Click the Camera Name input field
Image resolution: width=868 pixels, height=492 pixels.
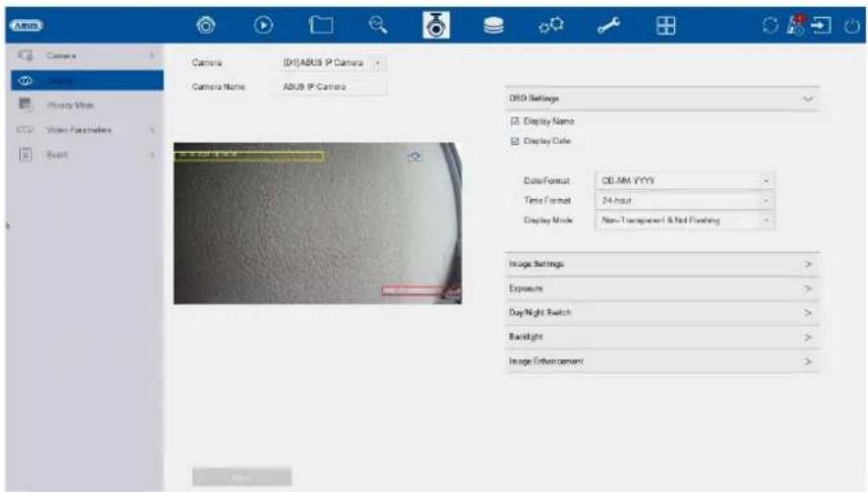click(331, 87)
